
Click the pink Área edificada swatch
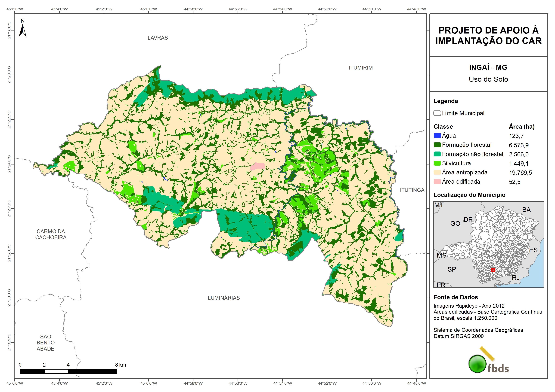[437, 182]
